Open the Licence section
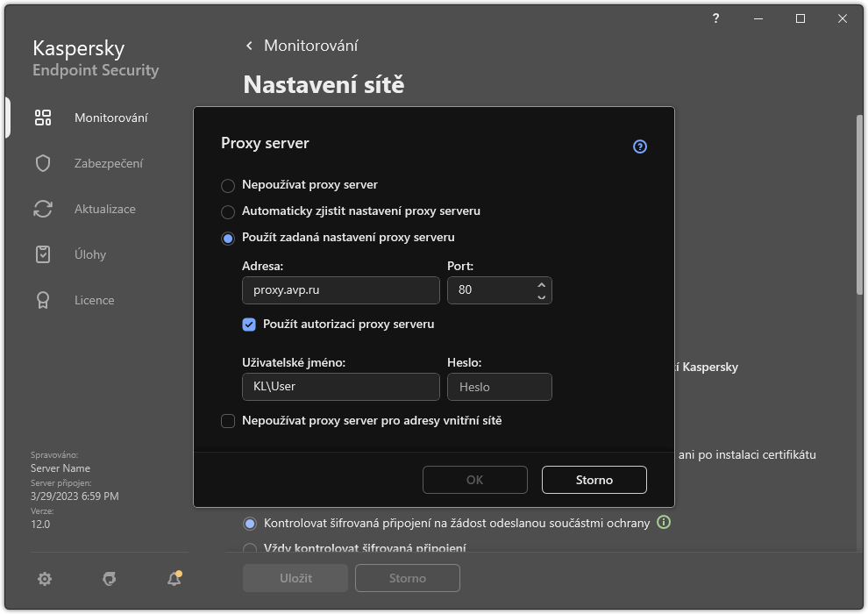The width and height of the screenshot is (868, 614). point(42,300)
